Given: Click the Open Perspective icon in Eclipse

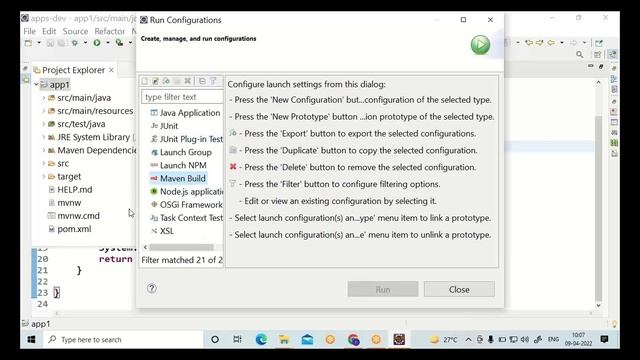Looking at the screenshot, I should 598,54.
